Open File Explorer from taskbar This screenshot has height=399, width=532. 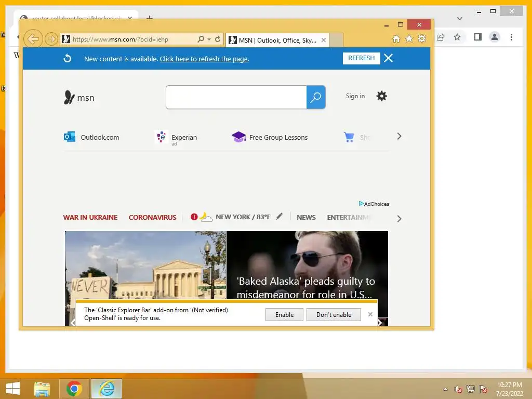click(x=42, y=389)
